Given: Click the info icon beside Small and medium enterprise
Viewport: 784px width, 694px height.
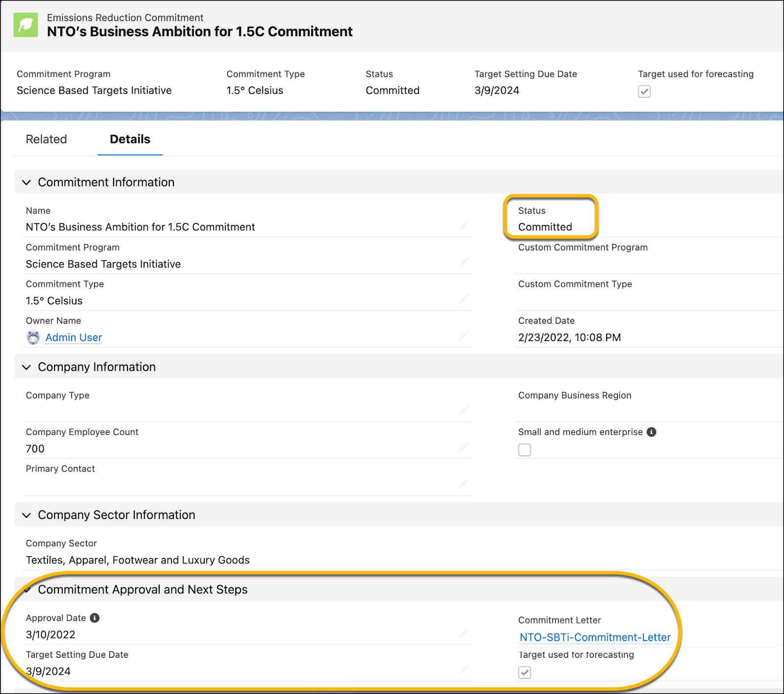Looking at the screenshot, I should (x=651, y=432).
